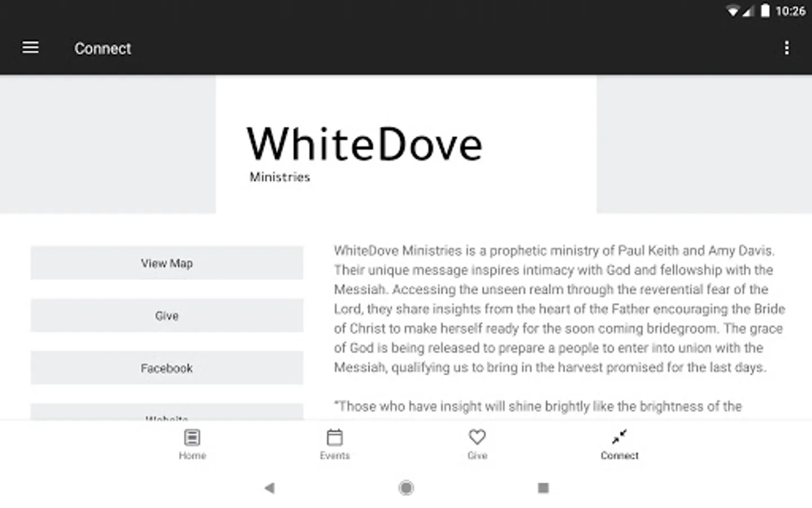Click the paragraph starting 'WhiteDove Ministries is a prophetic'
This screenshot has width=812, height=508.
tap(559, 309)
